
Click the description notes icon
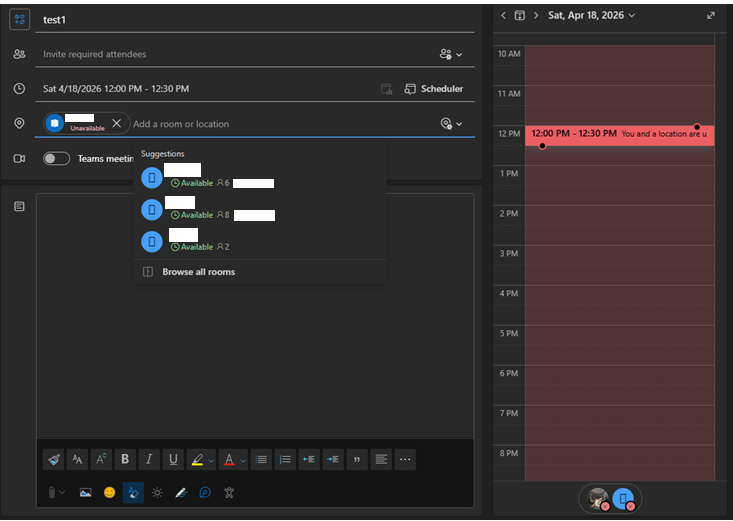pyautogui.click(x=19, y=206)
